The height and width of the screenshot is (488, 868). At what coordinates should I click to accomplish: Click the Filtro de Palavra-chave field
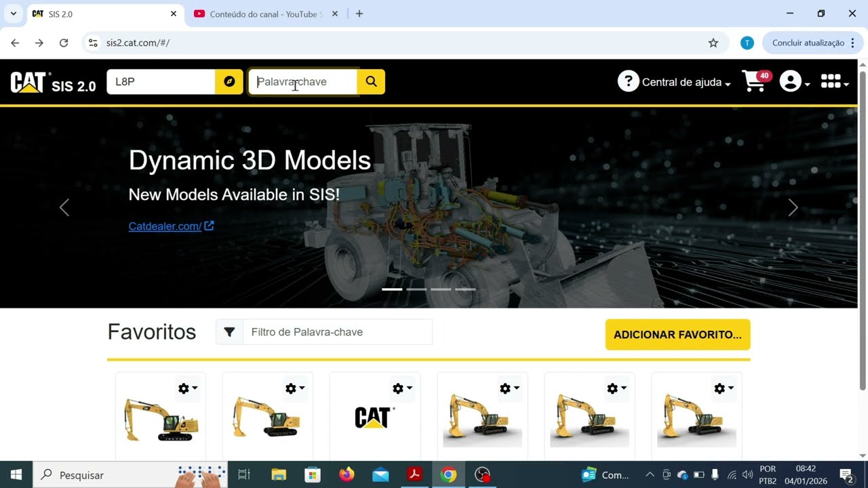(337, 332)
